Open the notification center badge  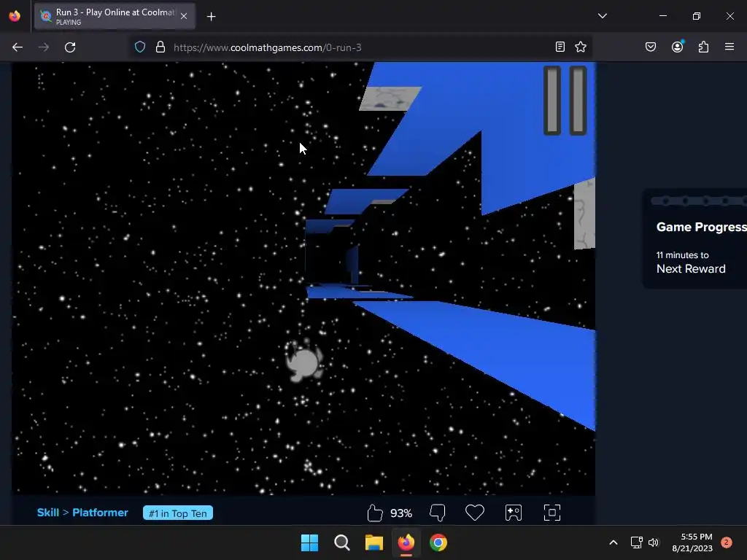(726, 542)
